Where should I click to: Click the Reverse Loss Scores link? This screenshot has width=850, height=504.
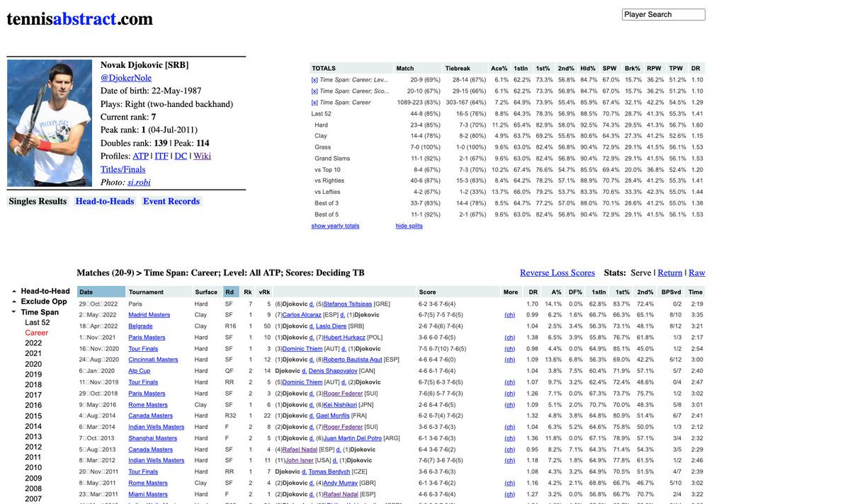coord(557,273)
